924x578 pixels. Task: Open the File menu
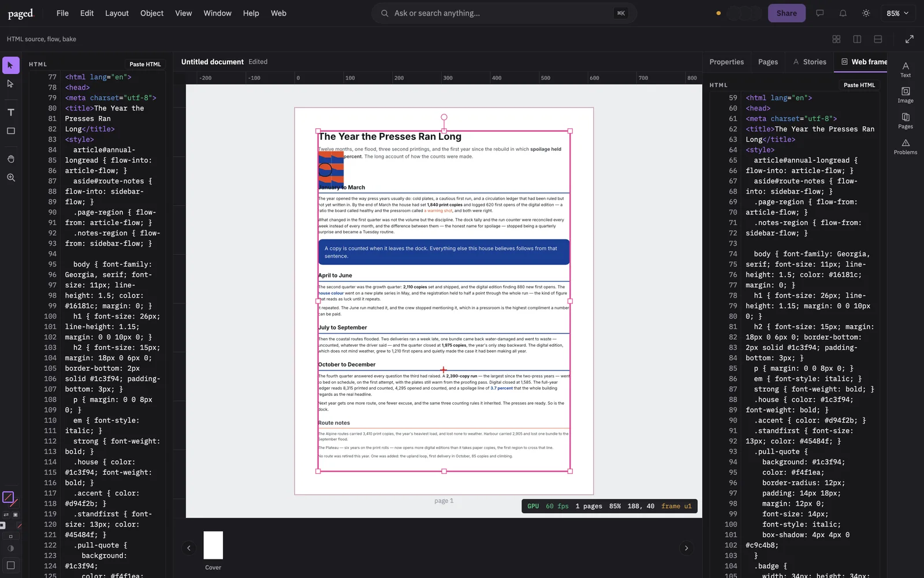[62, 13]
